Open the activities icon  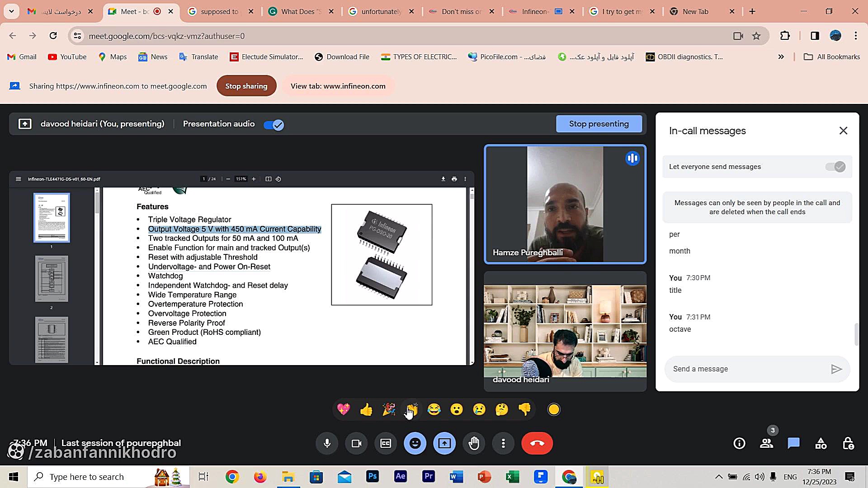[x=821, y=443]
